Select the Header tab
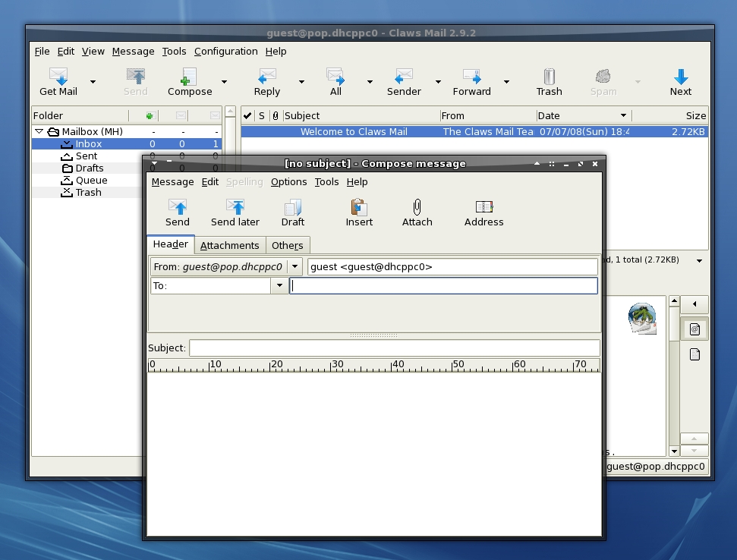Image resolution: width=737 pixels, height=560 pixels. pos(171,244)
